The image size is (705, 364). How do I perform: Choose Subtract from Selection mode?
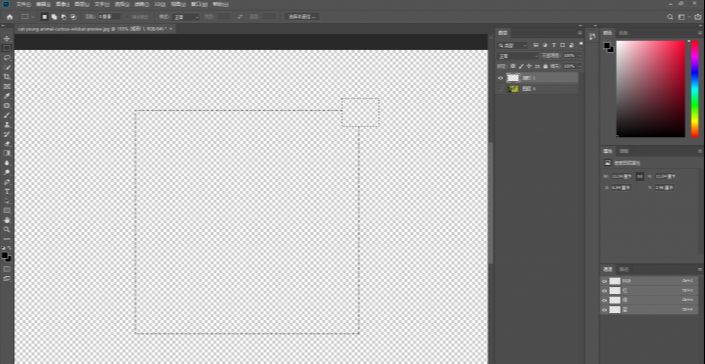pos(63,17)
